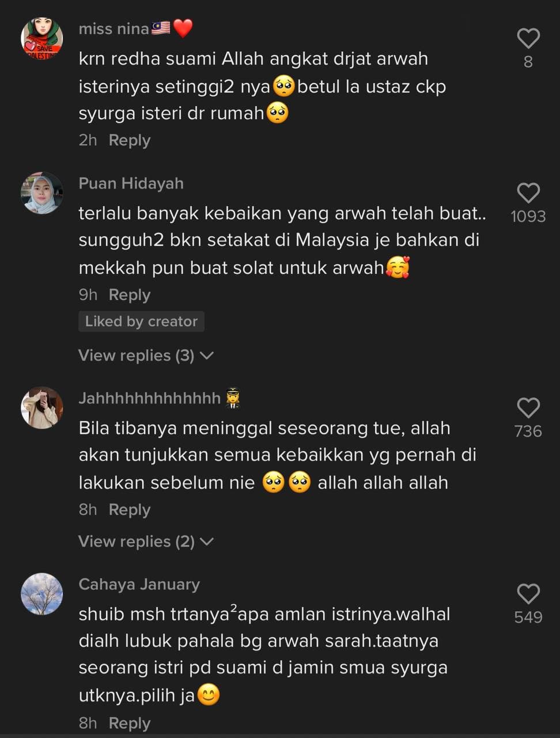This screenshot has height=738, width=560.
Task: Tap the heart on Cahaya January's comment
Action: pos(528,594)
